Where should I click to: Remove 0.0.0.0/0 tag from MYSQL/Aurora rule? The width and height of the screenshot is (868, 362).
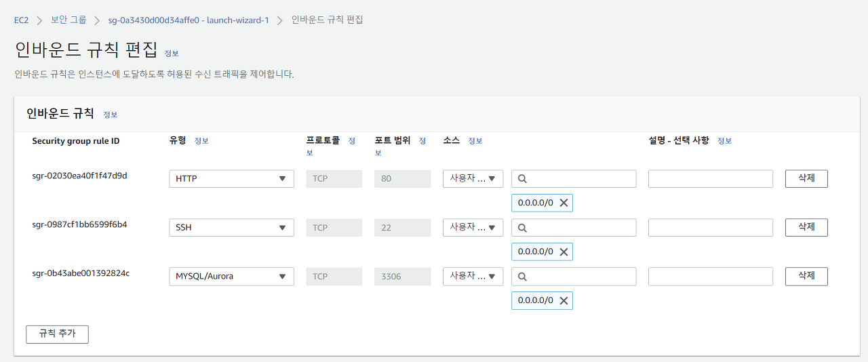[564, 300]
